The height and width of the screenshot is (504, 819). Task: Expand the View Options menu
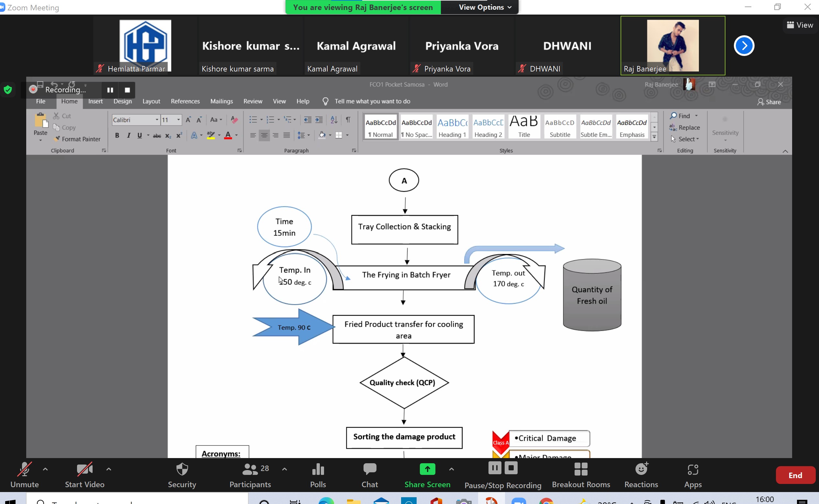pos(485,7)
